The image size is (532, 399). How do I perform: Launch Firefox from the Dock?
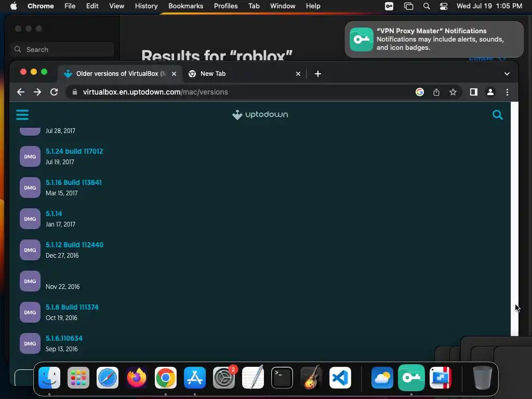pos(137,378)
